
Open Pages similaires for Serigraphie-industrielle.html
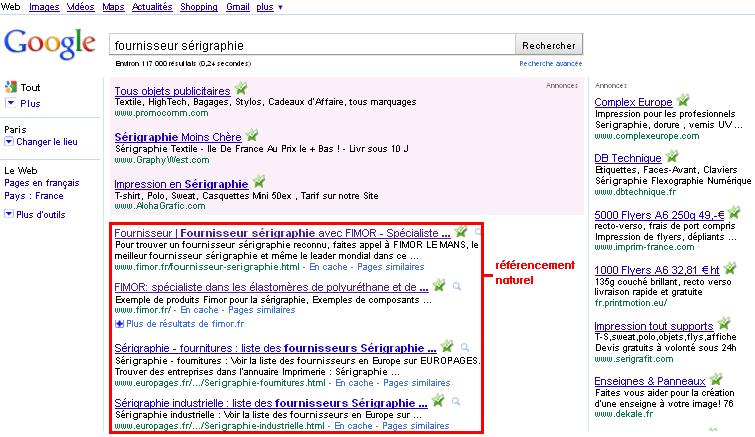[416, 426]
